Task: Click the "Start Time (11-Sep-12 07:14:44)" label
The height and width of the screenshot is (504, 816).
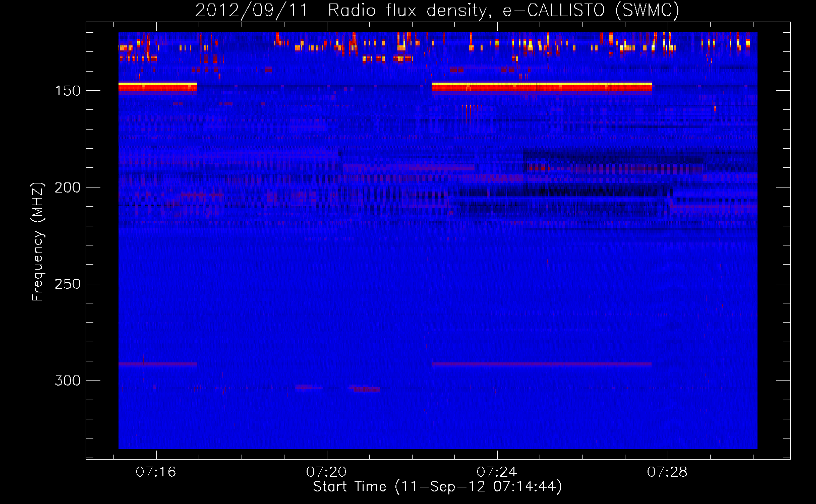Action: pyautogui.click(x=437, y=487)
